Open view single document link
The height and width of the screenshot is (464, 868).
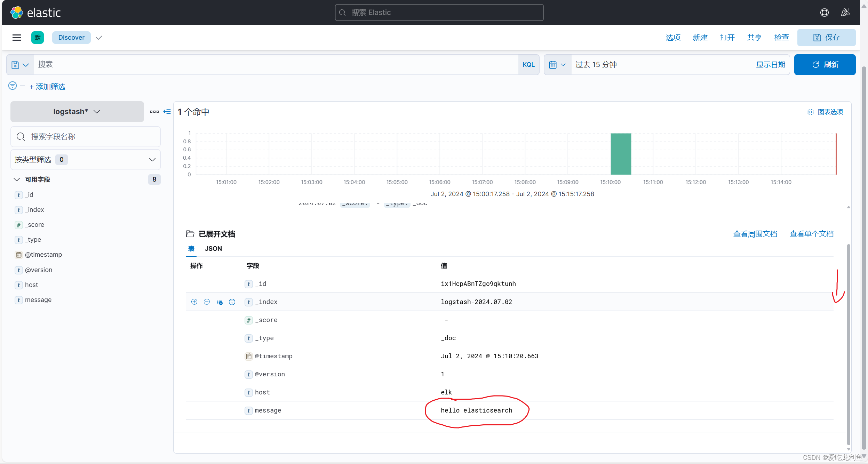[x=811, y=234]
